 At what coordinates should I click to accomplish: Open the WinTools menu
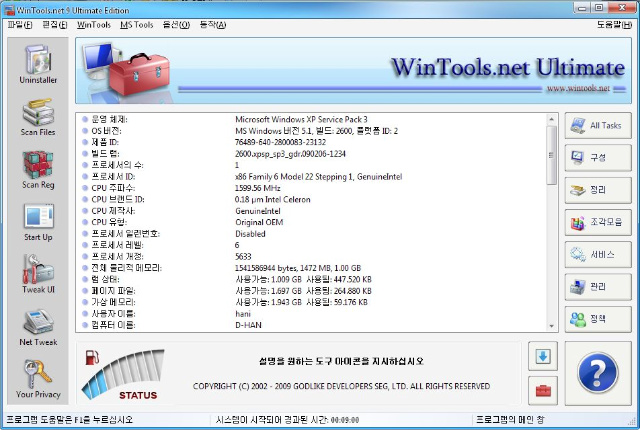[x=94, y=25]
